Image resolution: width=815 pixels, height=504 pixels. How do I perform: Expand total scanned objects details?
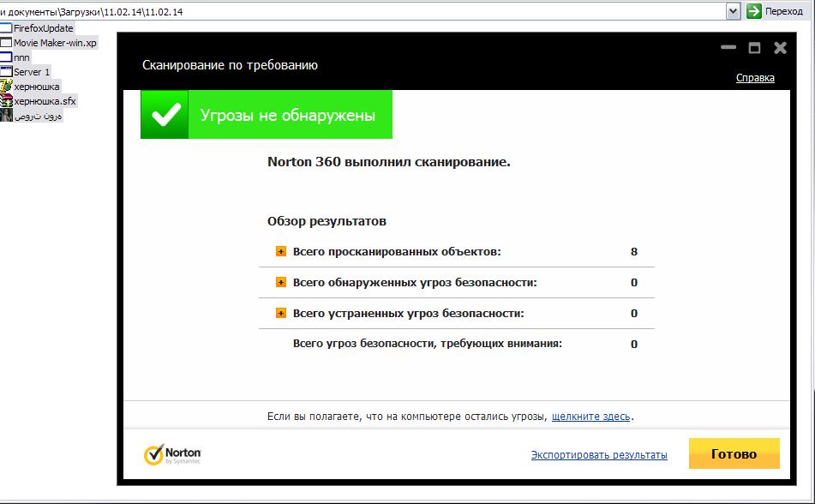click(281, 252)
